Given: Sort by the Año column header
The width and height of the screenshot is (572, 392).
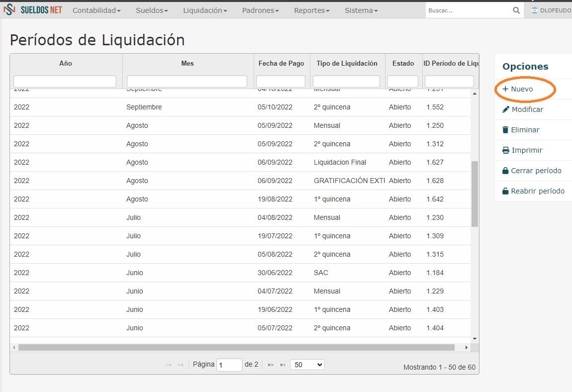Looking at the screenshot, I should pyautogui.click(x=66, y=64).
